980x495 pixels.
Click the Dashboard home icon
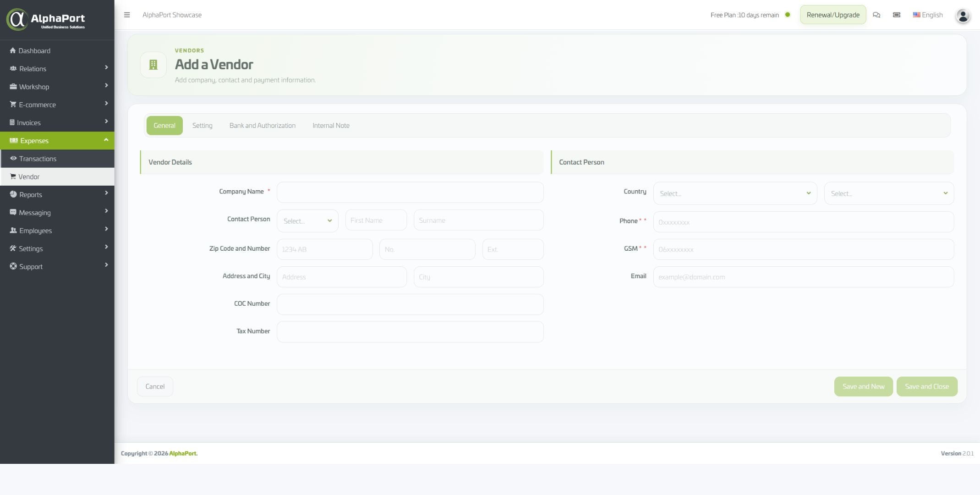click(13, 50)
